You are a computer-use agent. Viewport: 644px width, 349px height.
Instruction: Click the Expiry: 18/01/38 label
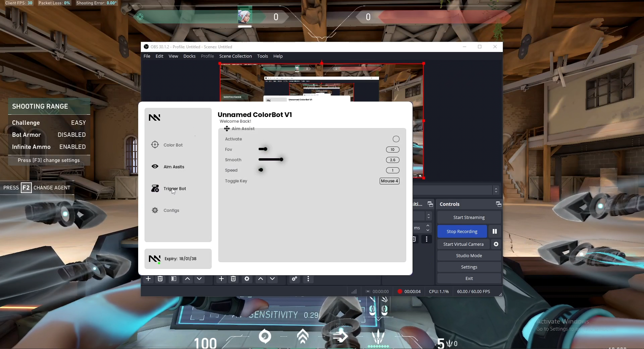point(180,258)
